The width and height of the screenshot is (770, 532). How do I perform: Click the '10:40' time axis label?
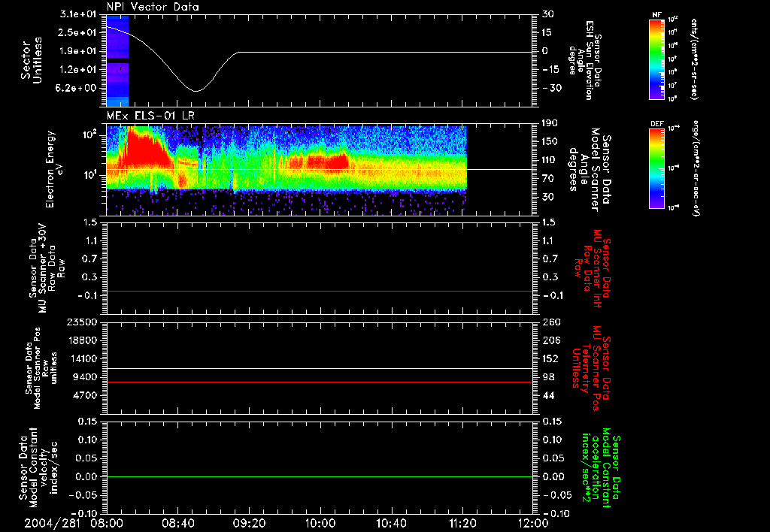(x=391, y=523)
